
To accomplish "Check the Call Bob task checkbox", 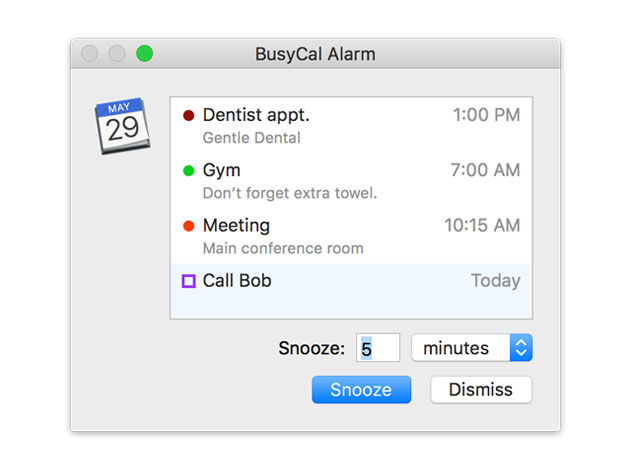I will [188, 281].
